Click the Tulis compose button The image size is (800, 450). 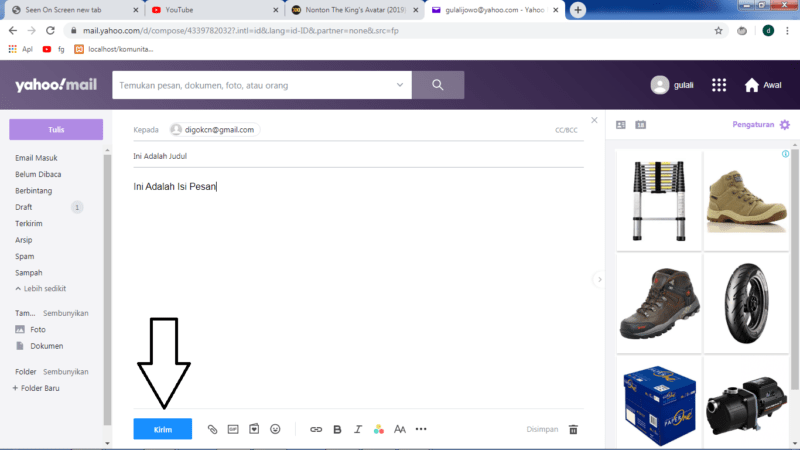56,130
